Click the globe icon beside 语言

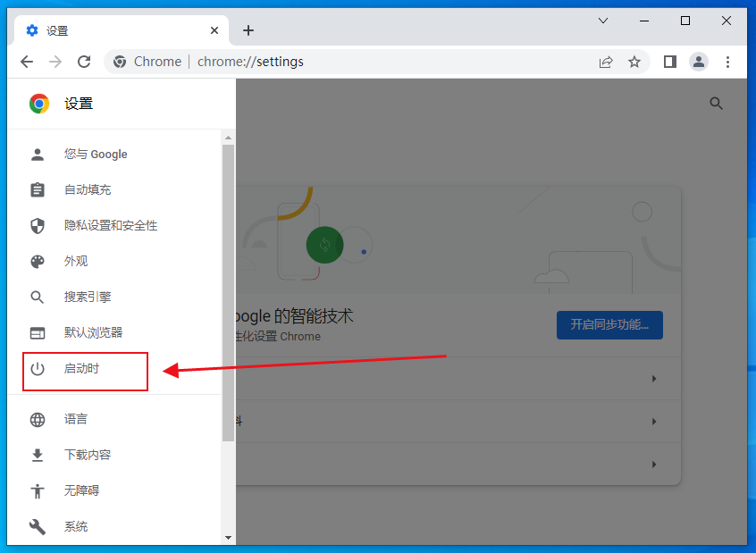coord(38,420)
